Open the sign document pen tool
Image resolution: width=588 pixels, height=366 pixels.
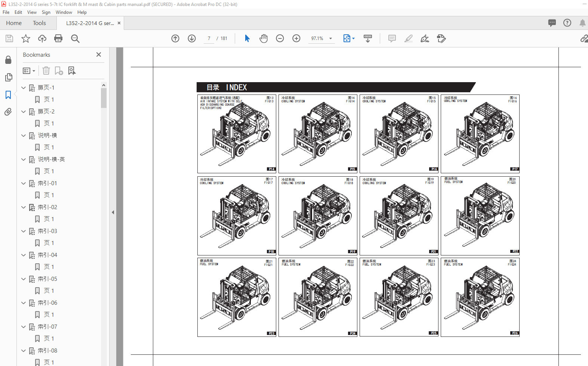(425, 38)
